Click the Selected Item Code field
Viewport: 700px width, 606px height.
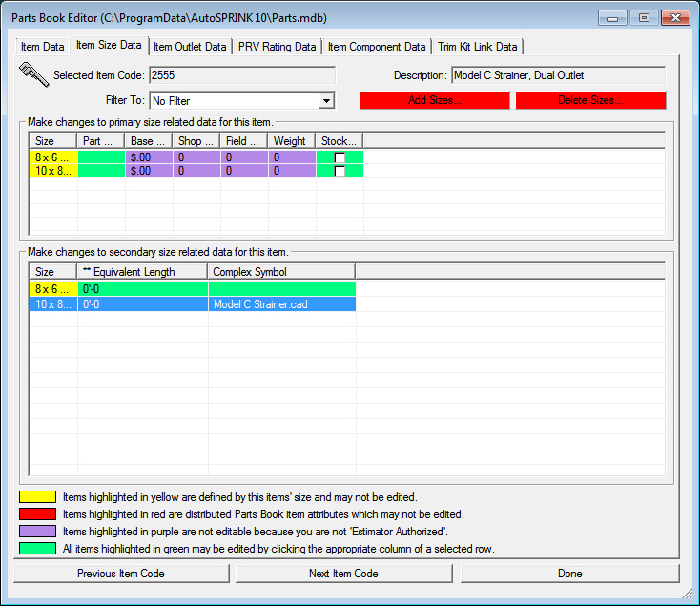point(241,75)
